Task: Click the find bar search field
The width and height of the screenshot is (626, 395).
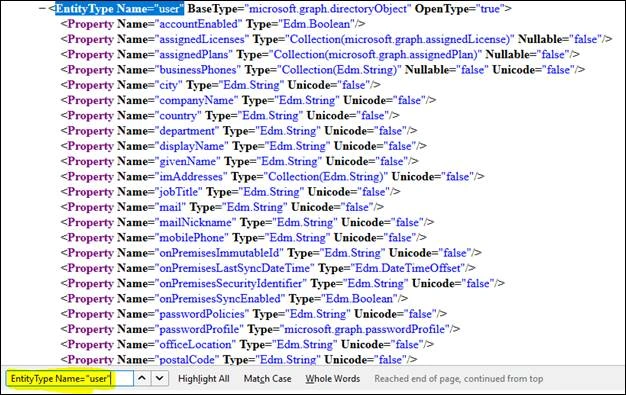Action: coord(69,378)
